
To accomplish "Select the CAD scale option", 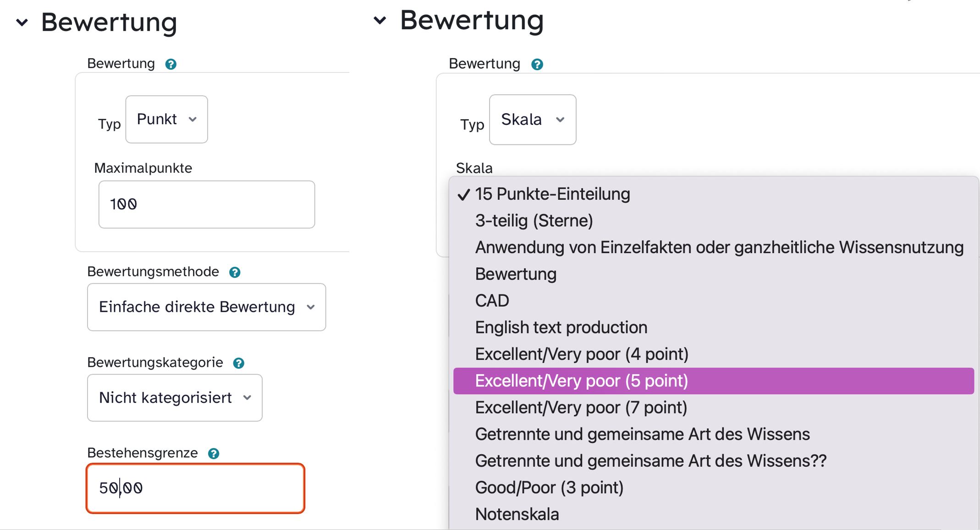I will pyautogui.click(x=492, y=301).
